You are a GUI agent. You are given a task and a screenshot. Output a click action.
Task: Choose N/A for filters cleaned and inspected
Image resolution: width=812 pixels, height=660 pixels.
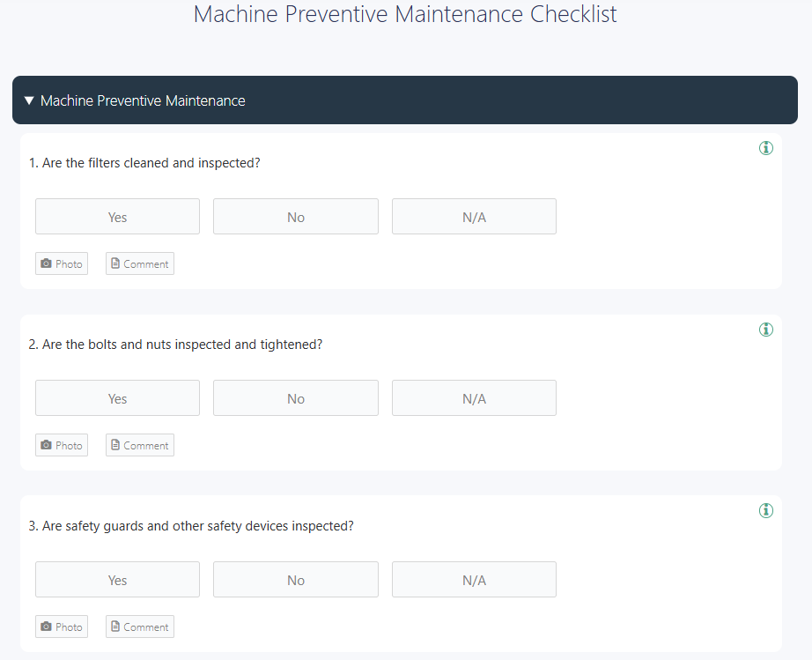474,217
